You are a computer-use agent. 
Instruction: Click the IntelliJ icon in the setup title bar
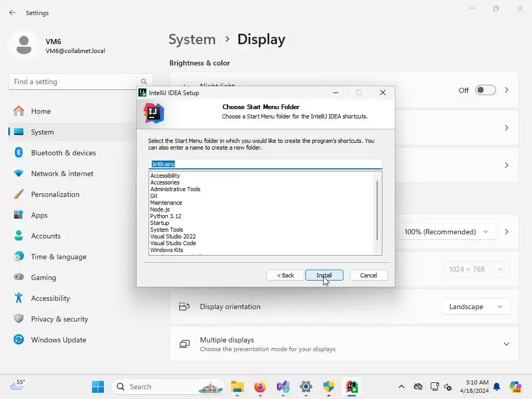pos(142,92)
